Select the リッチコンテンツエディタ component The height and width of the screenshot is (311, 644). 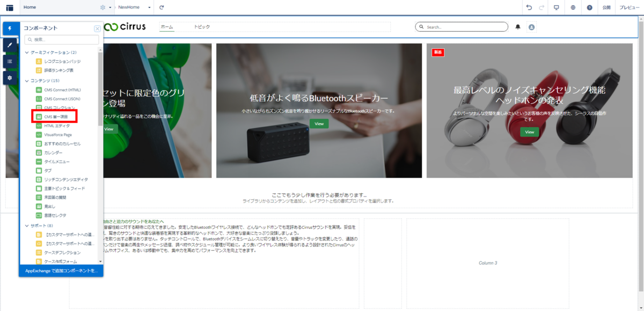[62, 179]
